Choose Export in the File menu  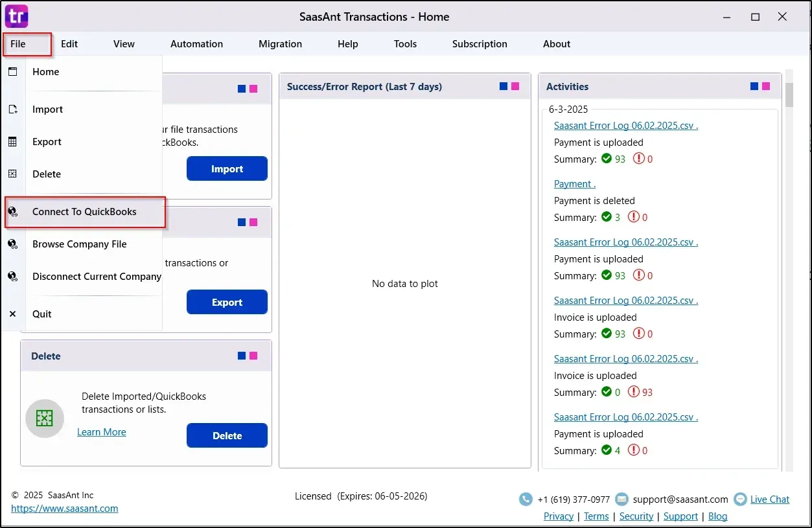pos(82,142)
